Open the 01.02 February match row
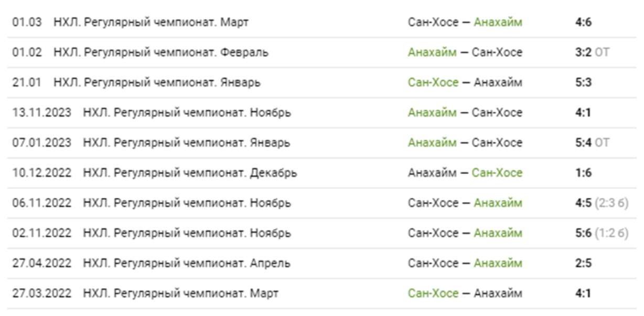644x316 pixels. tap(160, 52)
